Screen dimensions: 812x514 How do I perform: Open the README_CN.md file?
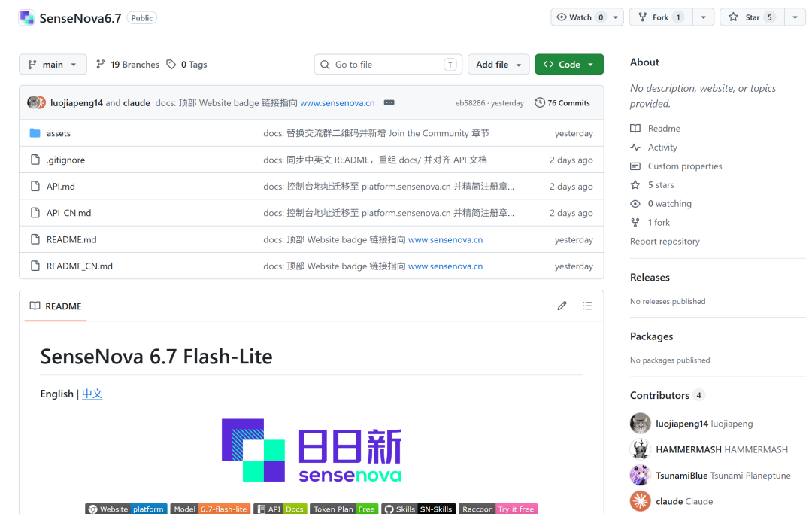coord(79,266)
